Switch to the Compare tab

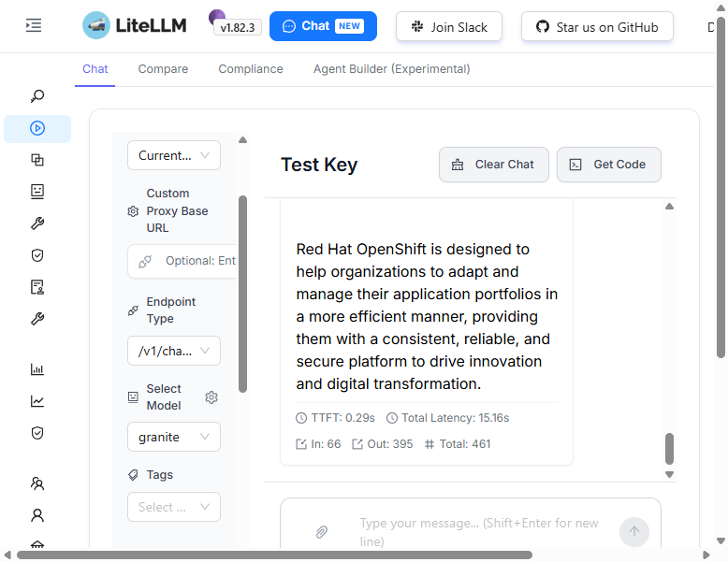(x=163, y=69)
